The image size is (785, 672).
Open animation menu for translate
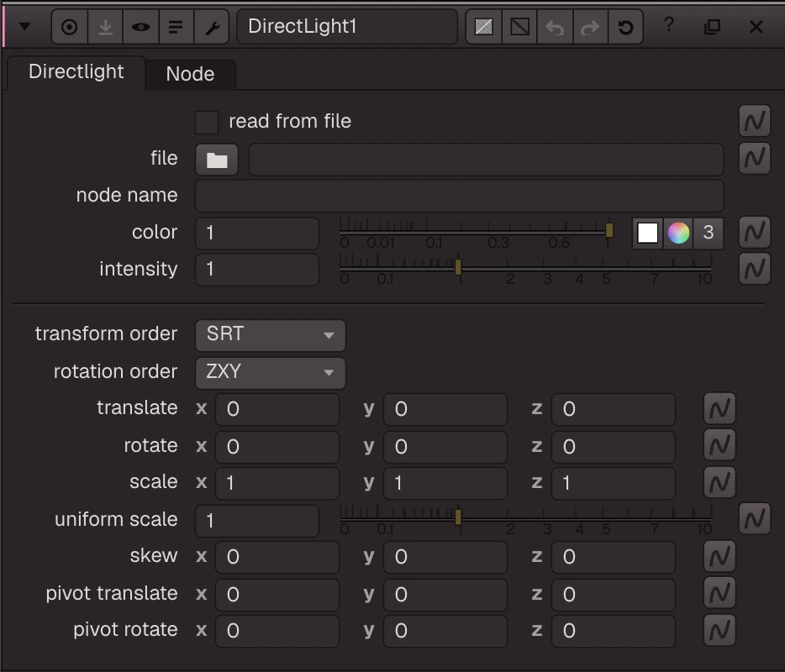point(720,408)
